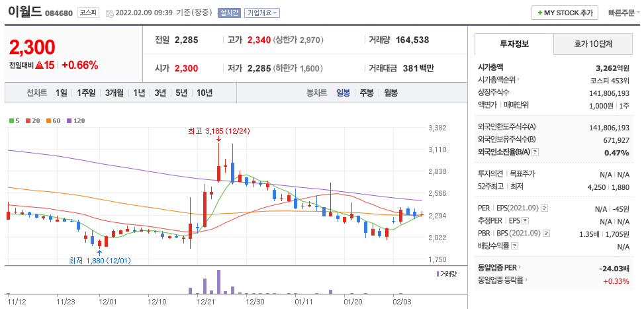Click the help icon next to 외국인소진율(B/A)
644x309 pixels.
535,152
